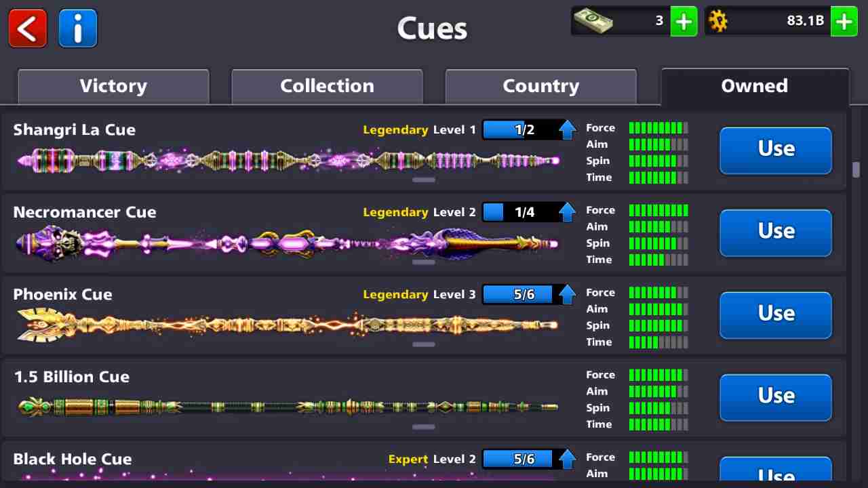This screenshot has height=488, width=868.
Task: Click the Black Hole Cue name
Action: click(73, 459)
